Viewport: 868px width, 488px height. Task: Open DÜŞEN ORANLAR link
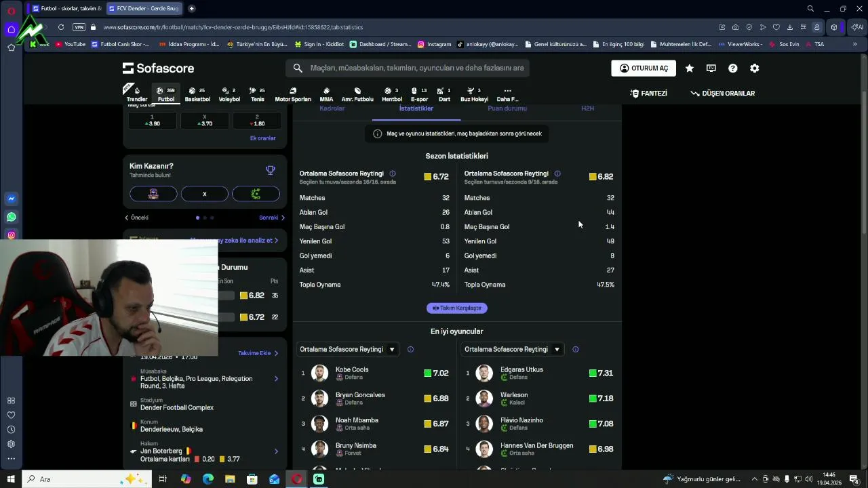(723, 94)
